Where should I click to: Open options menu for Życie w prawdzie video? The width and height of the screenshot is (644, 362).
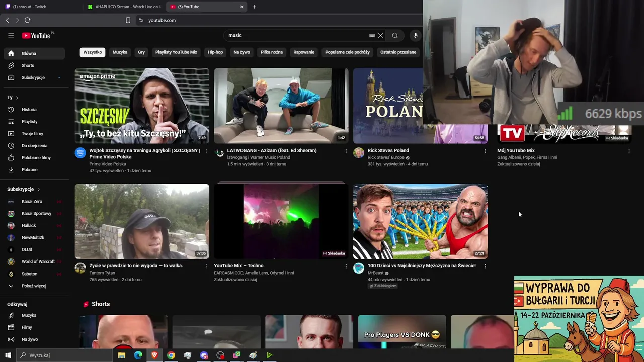coord(207,266)
